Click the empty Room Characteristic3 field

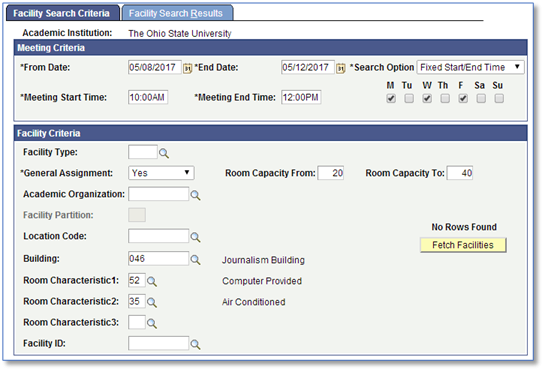click(137, 322)
